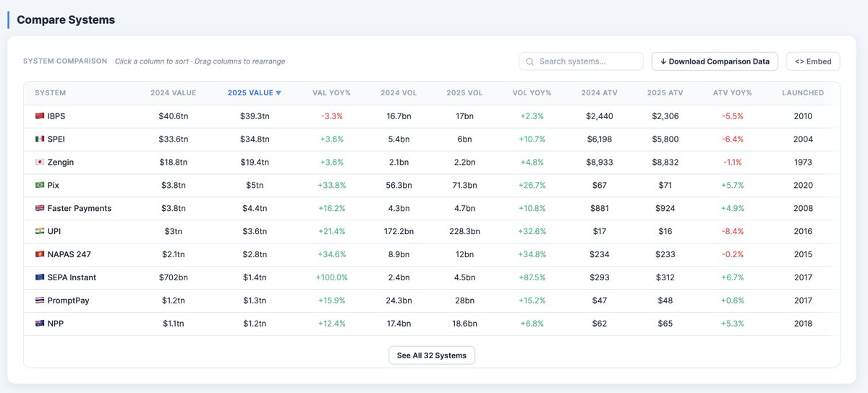Viewport: 868px width, 393px height.
Task: Sort by the Val YoY% column
Action: point(331,93)
